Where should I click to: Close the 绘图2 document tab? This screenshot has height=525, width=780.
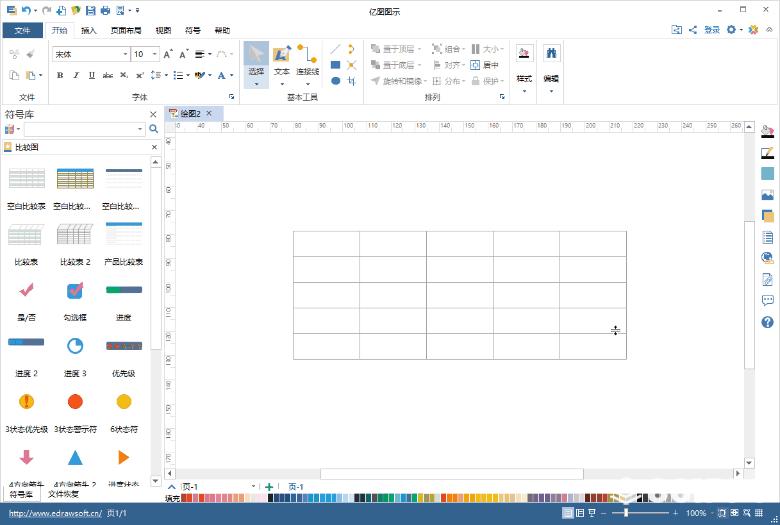pos(209,113)
